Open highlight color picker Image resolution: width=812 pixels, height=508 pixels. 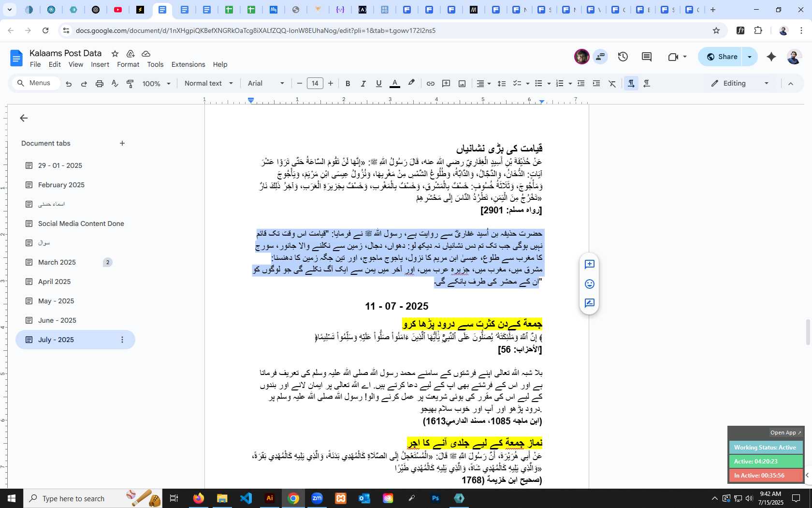[411, 84]
